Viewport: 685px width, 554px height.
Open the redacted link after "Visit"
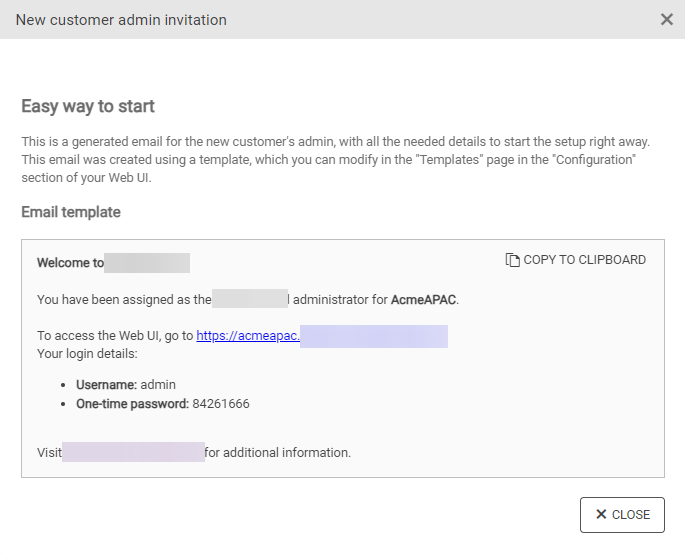[133, 452]
